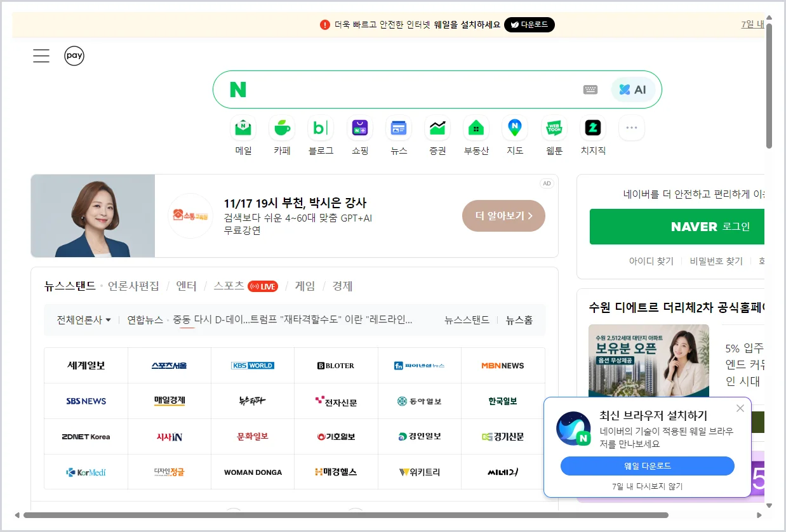
Task: Open the 부동산 real estate shortcut icon
Action: [476, 128]
